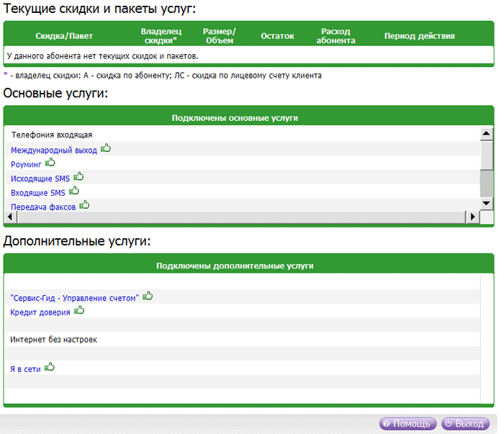The image size is (504, 434).
Task: Click scroll-down arrow of main services list
Action: [x=486, y=203]
